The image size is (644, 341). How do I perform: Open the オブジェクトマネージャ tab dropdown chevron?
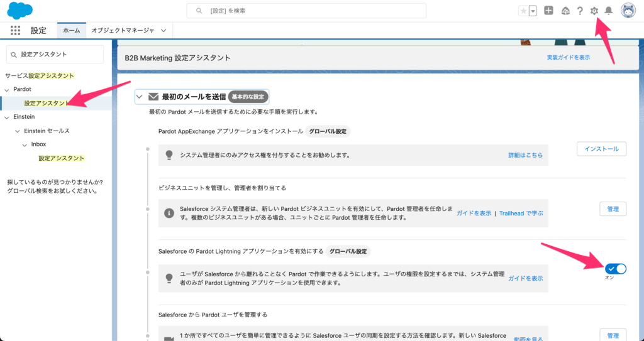[x=164, y=30]
